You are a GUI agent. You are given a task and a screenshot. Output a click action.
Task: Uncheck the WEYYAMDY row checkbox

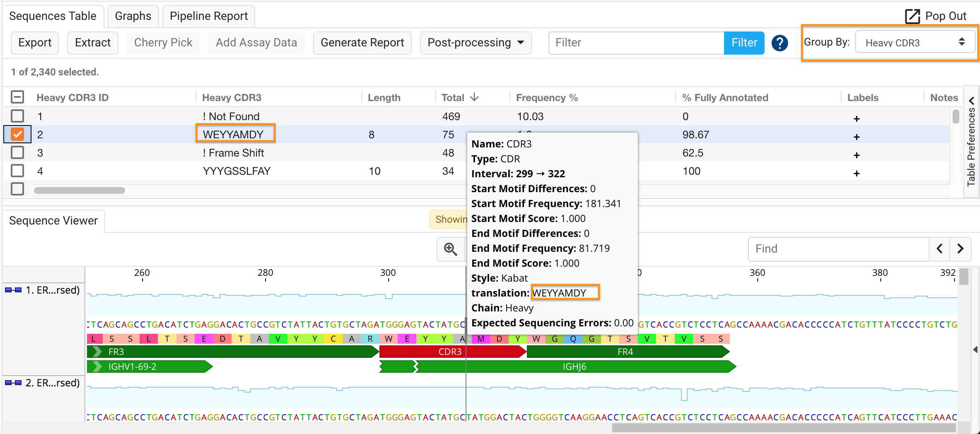(x=17, y=134)
